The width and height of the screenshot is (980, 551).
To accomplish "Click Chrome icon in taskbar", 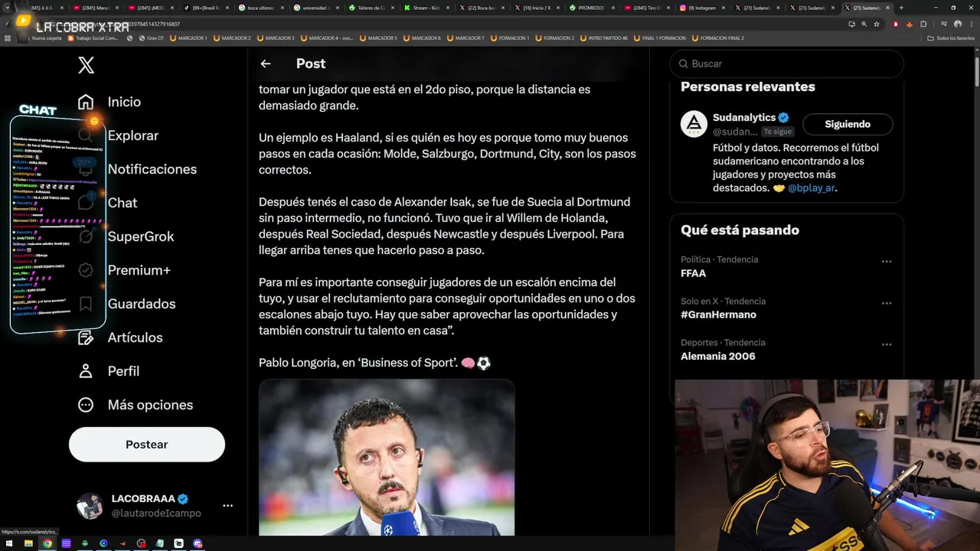I will tap(47, 543).
